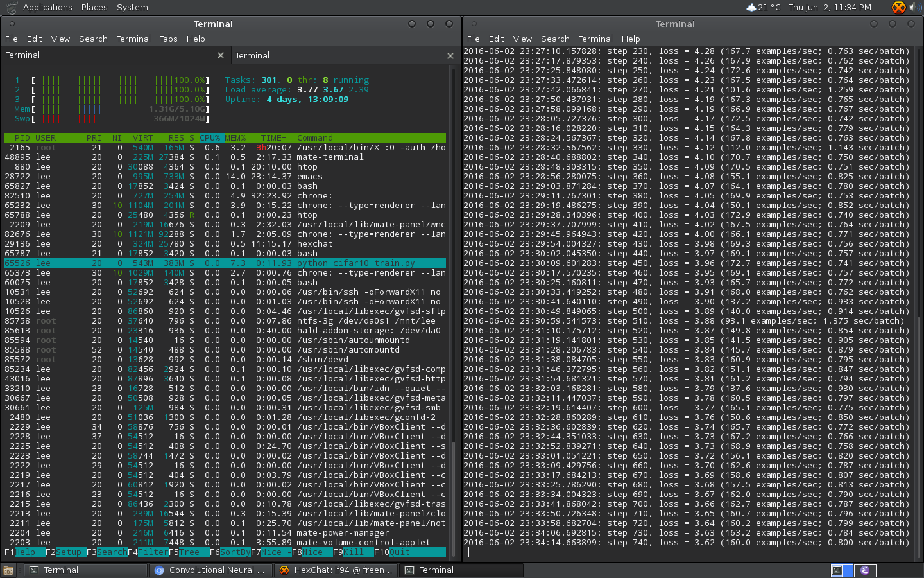Image resolution: width=924 pixels, height=578 pixels.
Task: Close the first terminal tab running htop
Action: 221,56
